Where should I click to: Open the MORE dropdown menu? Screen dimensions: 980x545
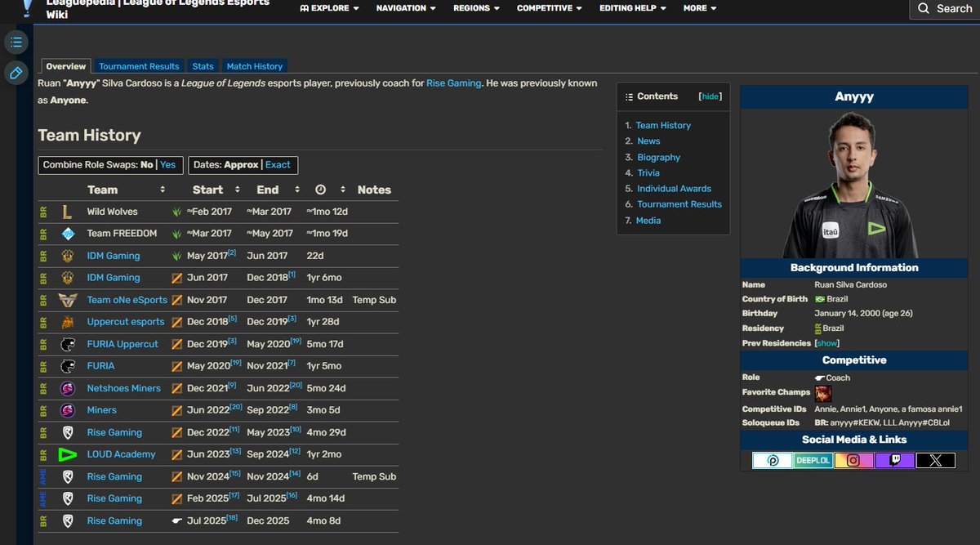(700, 8)
